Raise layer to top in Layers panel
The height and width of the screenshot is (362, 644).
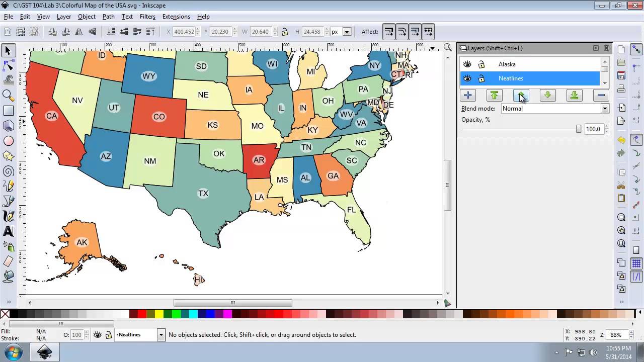[494, 95]
